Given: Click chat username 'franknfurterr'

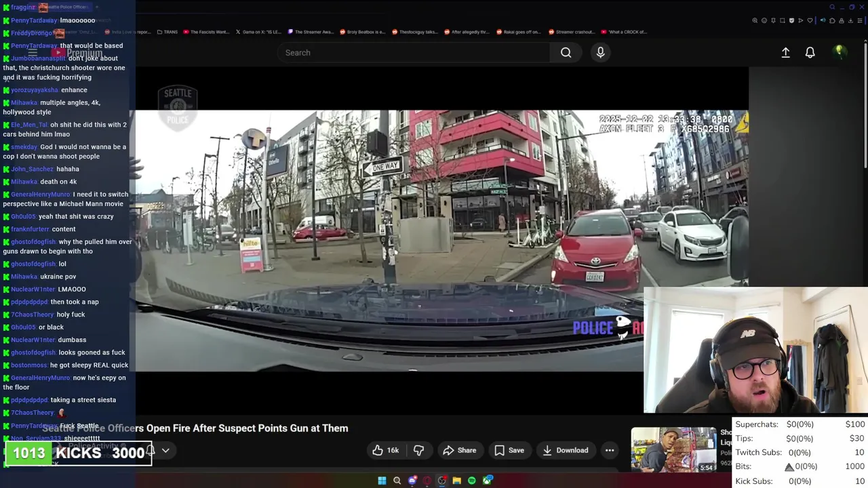Looking at the screenshot, I should [31, 229].
